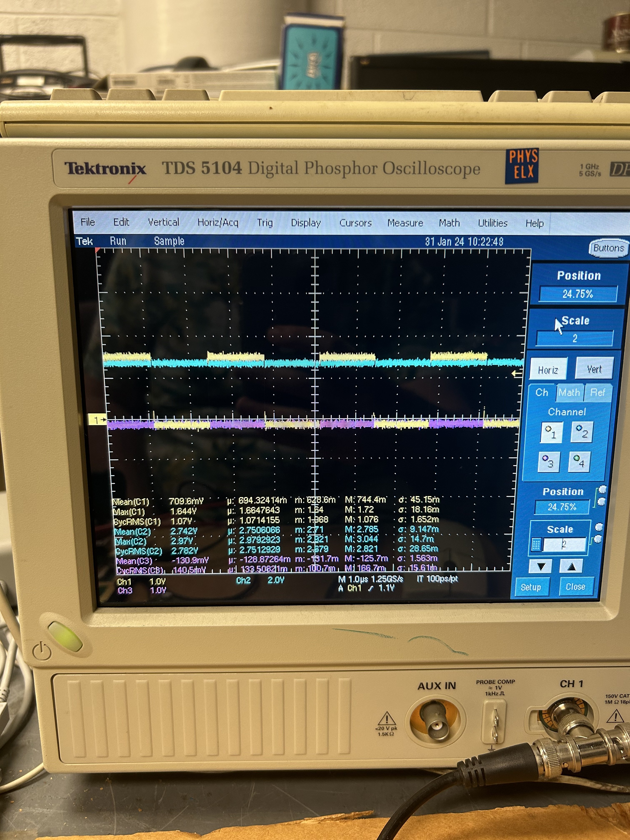Click the Run acquisition status
This screenshot has height=840, width=630.
coord(118,241)
